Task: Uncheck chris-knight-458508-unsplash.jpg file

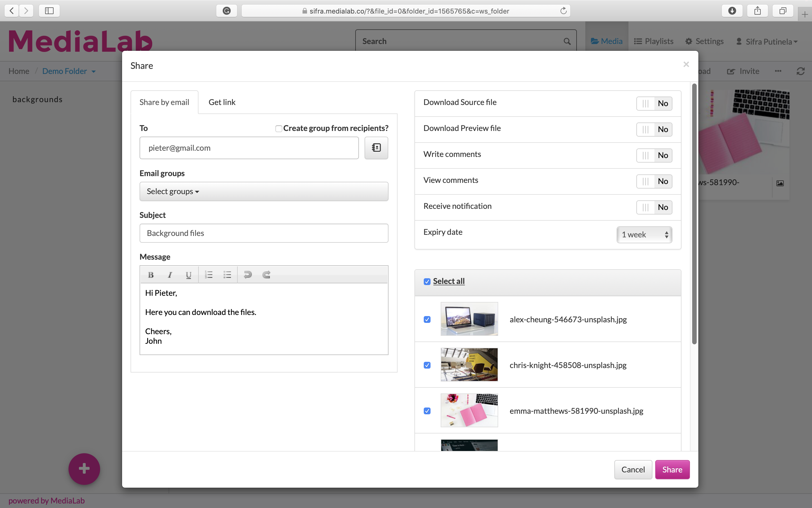Action: (x=427, y=365)
